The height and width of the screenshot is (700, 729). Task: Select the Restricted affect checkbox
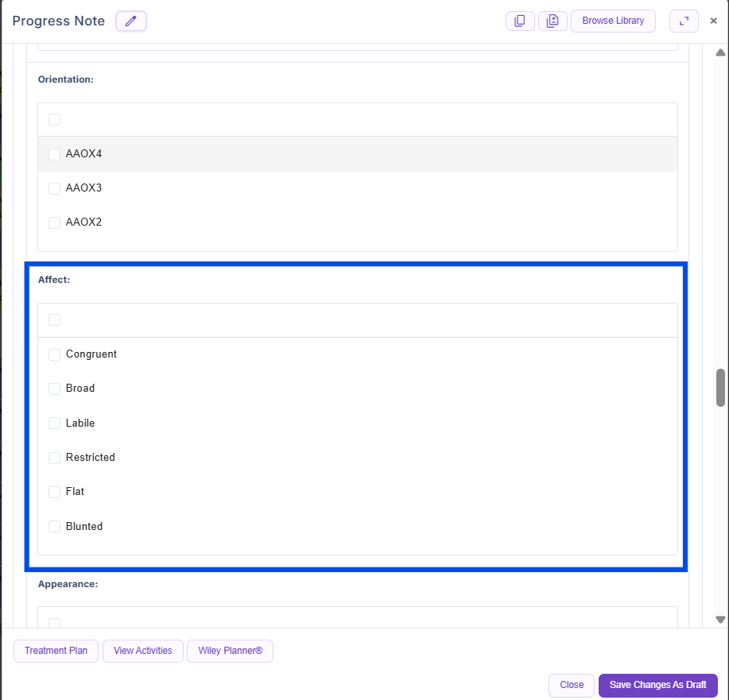click(55, 458)
